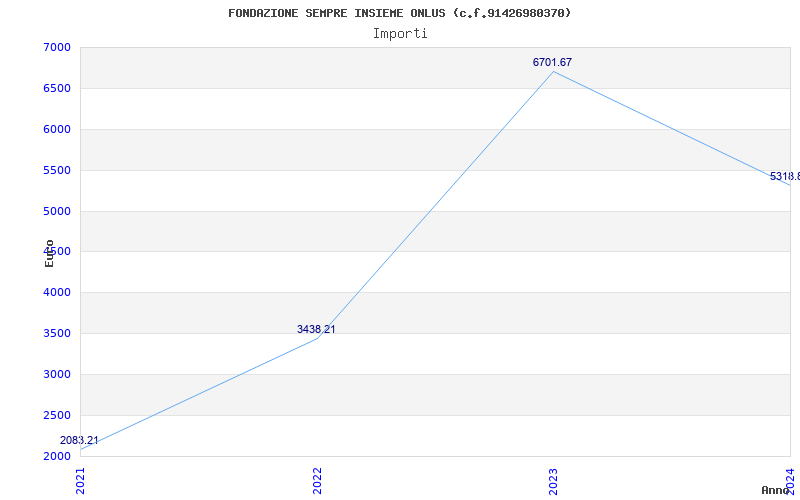Click the Anno x-axis title
This screenshot has height=500, width=800.
(776, 490)
